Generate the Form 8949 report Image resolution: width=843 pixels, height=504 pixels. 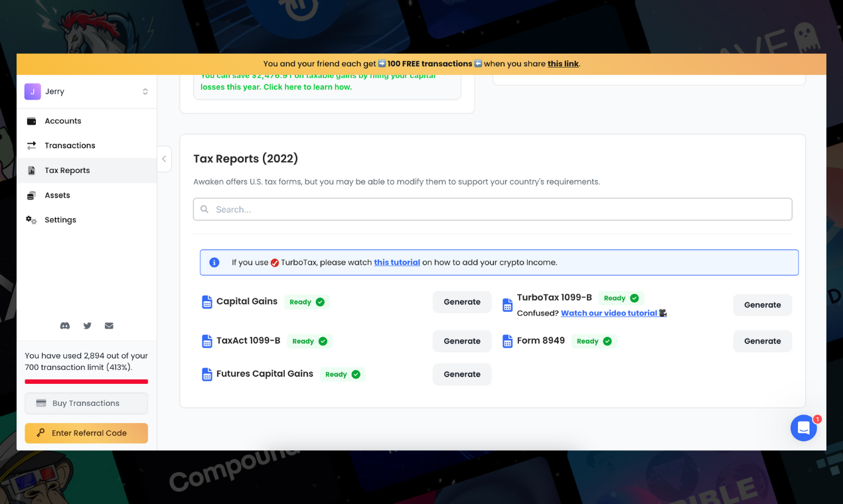(763, 341)
